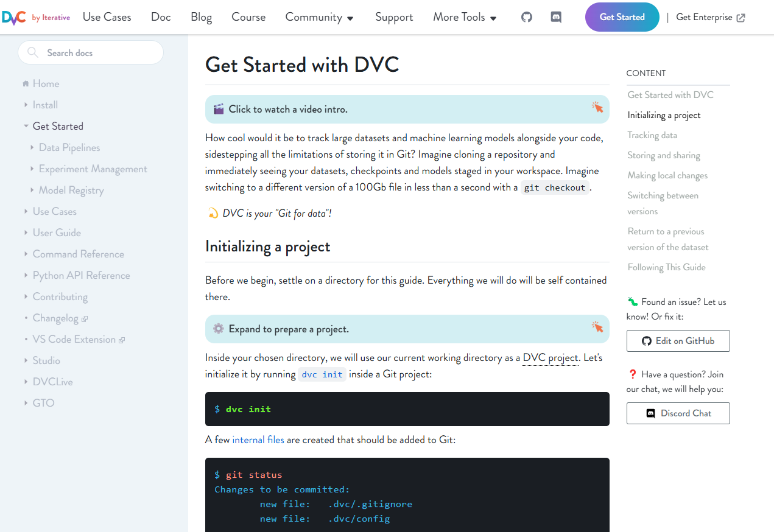This screenshot has height=532, width=774.
Task: Open the DVC logo home link
Action: click(15, 17)
